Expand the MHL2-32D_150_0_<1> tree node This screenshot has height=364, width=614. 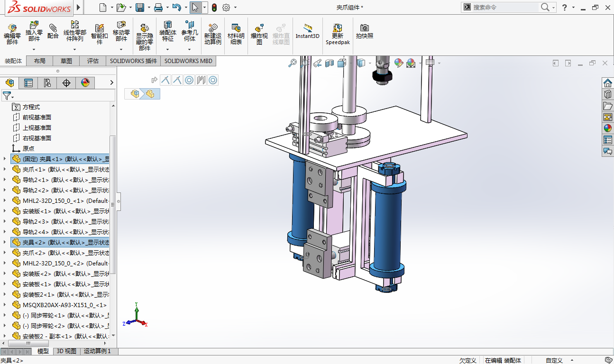click(5, 200)
